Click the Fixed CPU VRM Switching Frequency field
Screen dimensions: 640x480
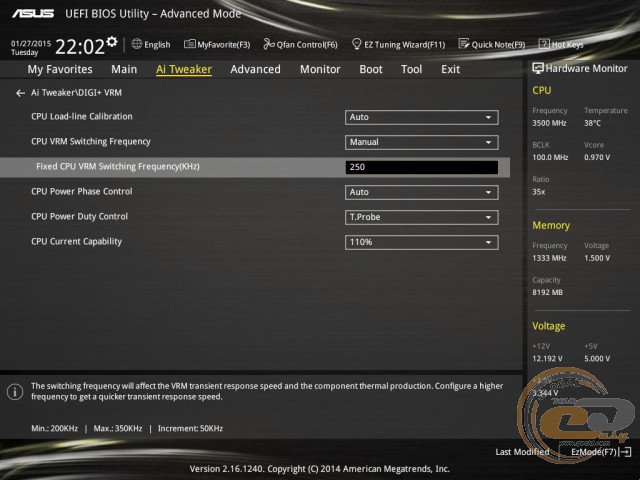[x=422, y=167]
